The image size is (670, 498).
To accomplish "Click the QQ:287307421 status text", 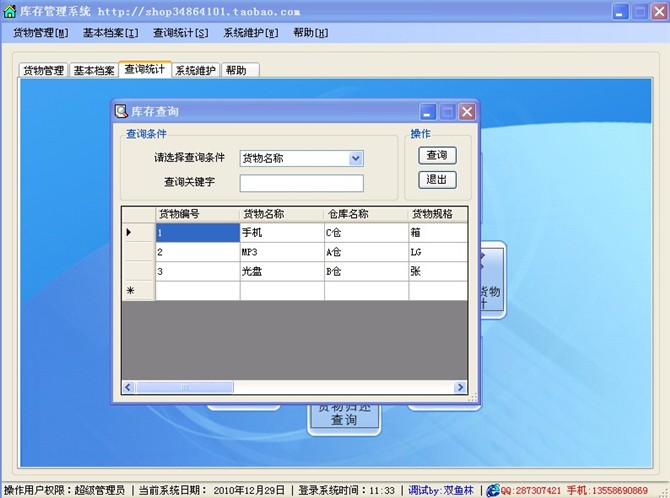I will 530,490.
